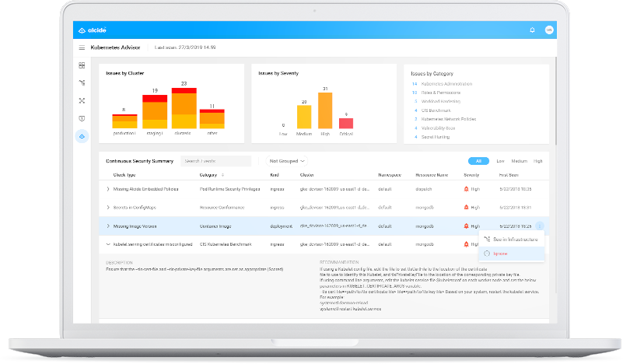The image size is (623, 364).
Task: Click the Check Type column header
Action: (124, 175)
